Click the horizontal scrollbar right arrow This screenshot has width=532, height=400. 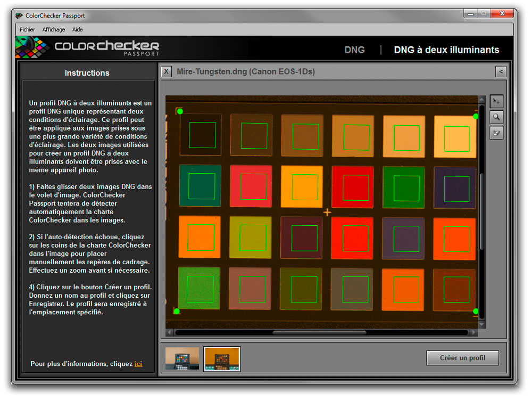click(474, 332)
